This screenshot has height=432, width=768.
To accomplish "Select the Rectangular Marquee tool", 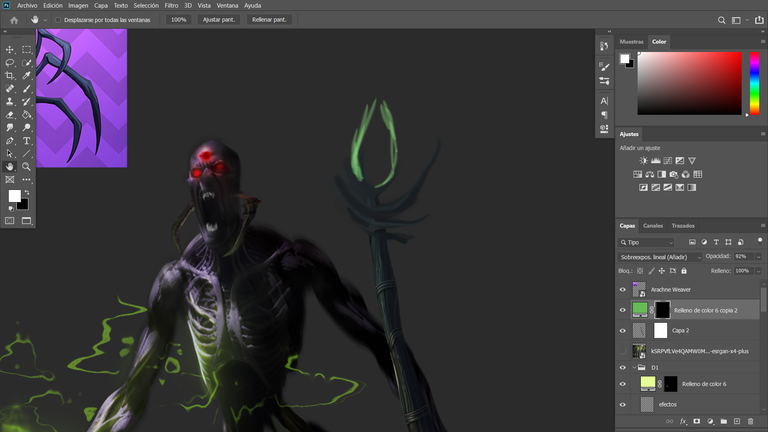I will tap(26, 49).
